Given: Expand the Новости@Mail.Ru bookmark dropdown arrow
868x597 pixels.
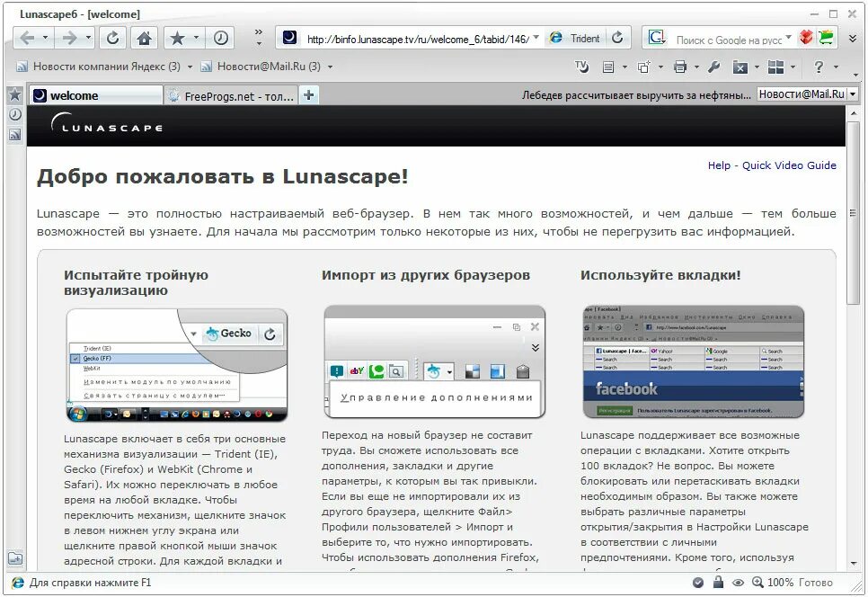Looking at the screenshot, I should click(330, 67).
